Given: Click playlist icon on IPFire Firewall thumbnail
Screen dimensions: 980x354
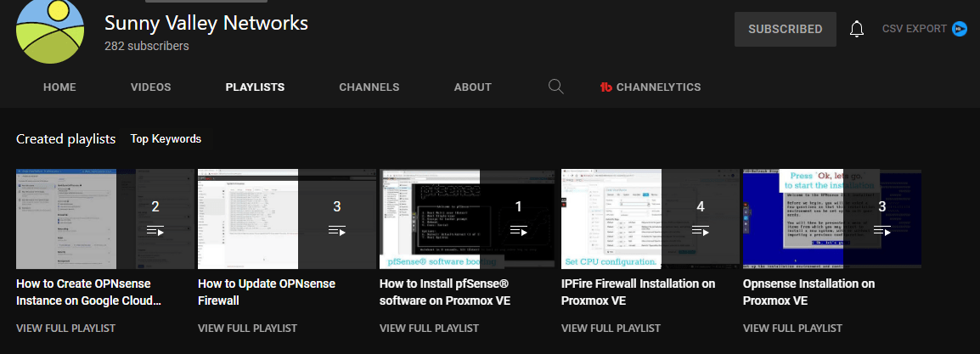Looking at the screenshot, I should 700,230.
